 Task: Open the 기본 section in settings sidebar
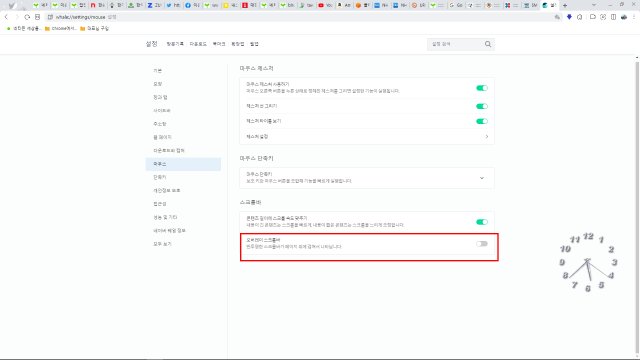[x=158, y=71]
